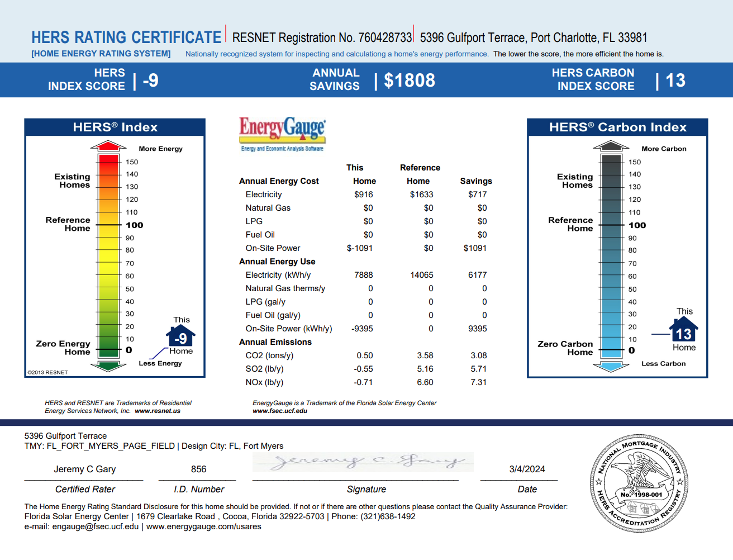The image size is (733, 560).
Task: Click the HERS Carbon Index scale bar
Action: pyautogui.click(x=611, y=256)
